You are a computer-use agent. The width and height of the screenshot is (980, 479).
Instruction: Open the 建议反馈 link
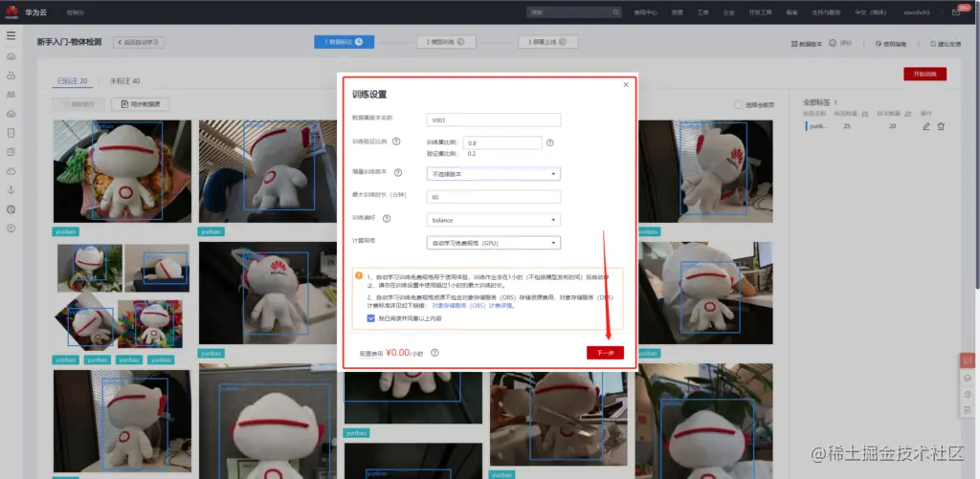(x=945, y=44)
